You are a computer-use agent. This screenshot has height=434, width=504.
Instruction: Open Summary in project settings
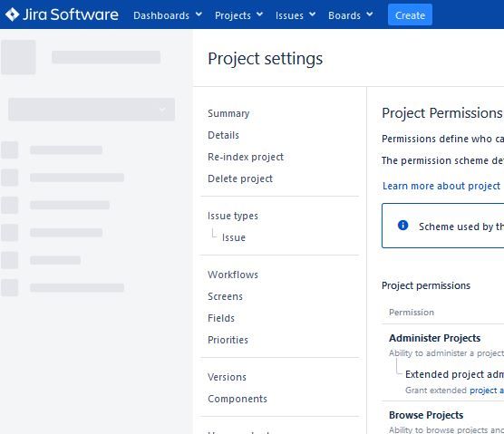(x=228, y=113)
